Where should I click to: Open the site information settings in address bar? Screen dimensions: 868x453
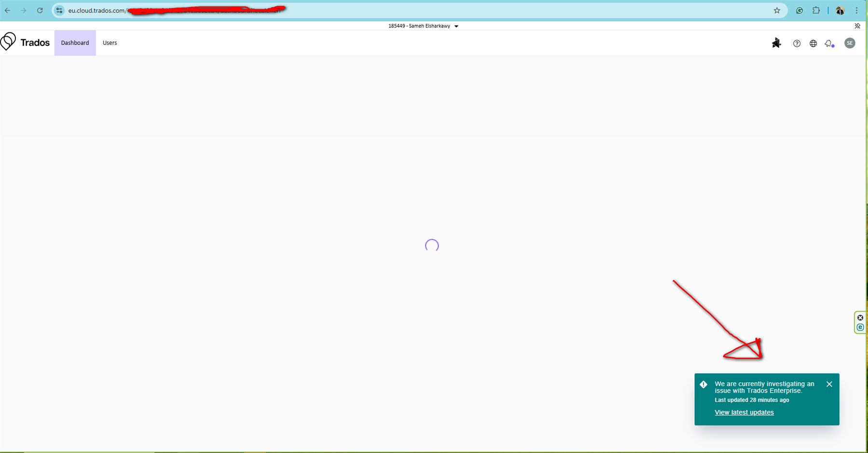(x=59, y=10)
